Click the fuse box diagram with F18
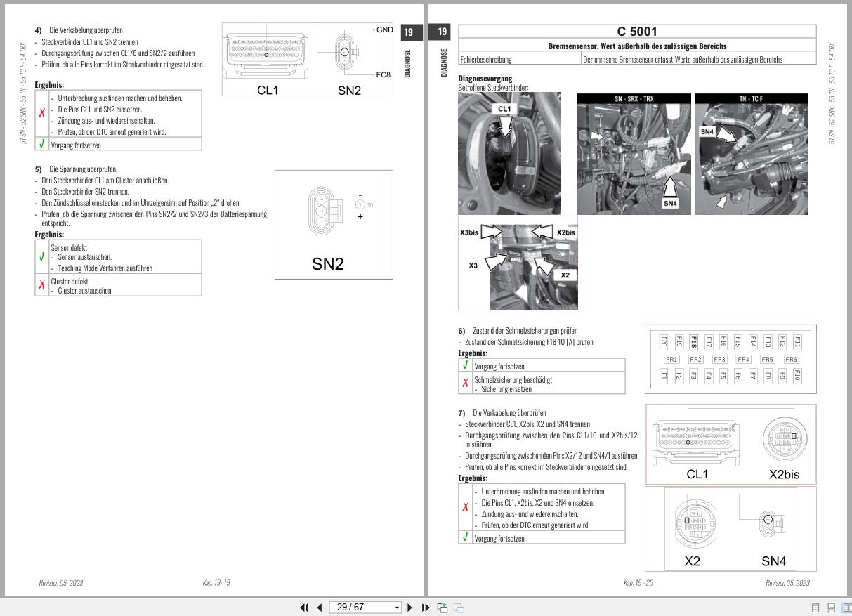 coord(730,359)
